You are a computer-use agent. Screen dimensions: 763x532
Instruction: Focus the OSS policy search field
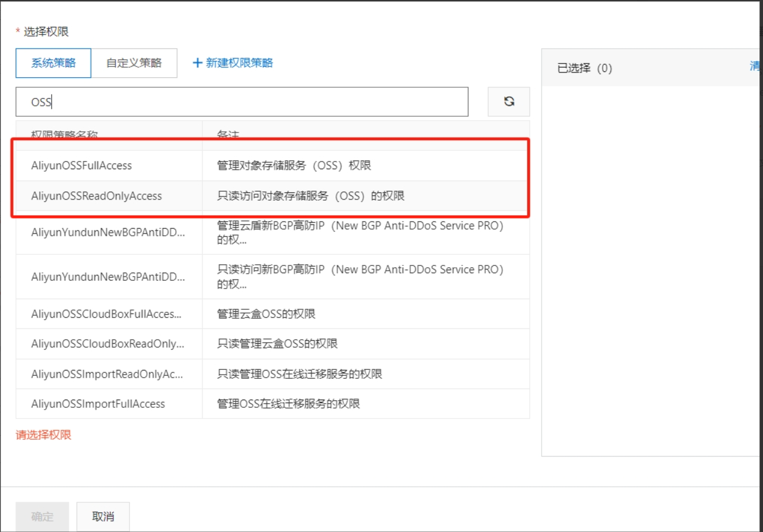242,102
